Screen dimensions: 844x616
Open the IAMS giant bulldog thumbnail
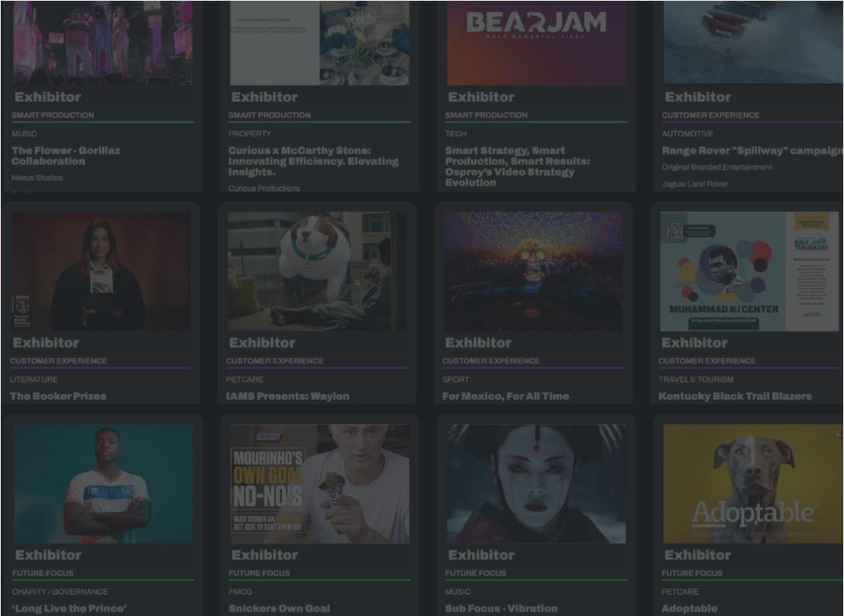[x=318, y=271]
